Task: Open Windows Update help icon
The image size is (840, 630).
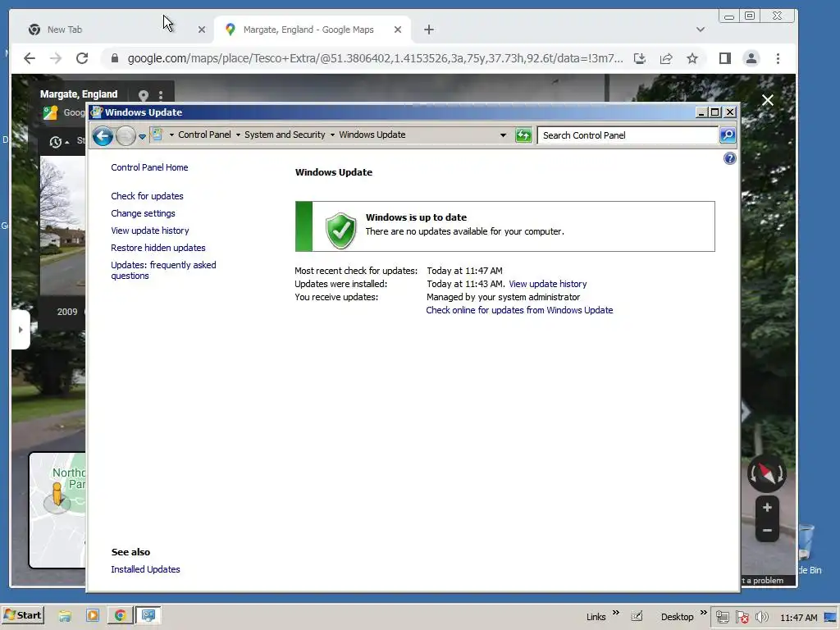Action: (x=729, y=158)
